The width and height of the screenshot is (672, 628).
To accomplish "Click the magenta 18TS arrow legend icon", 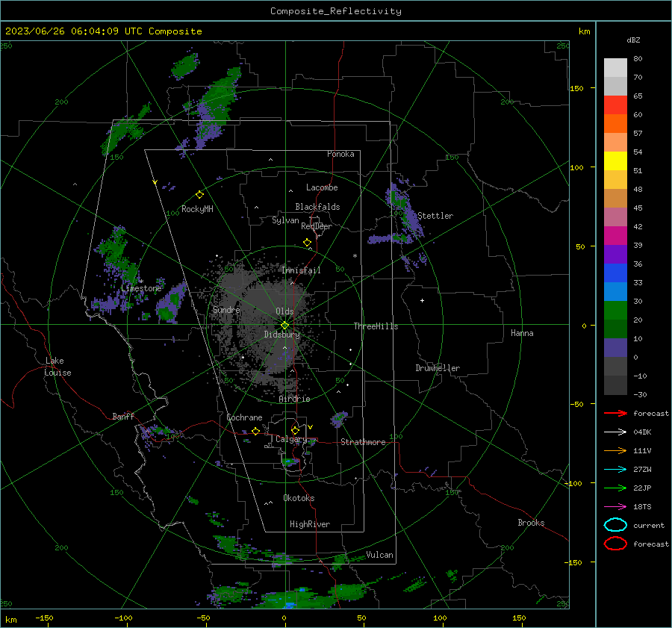I will (615, 507).
